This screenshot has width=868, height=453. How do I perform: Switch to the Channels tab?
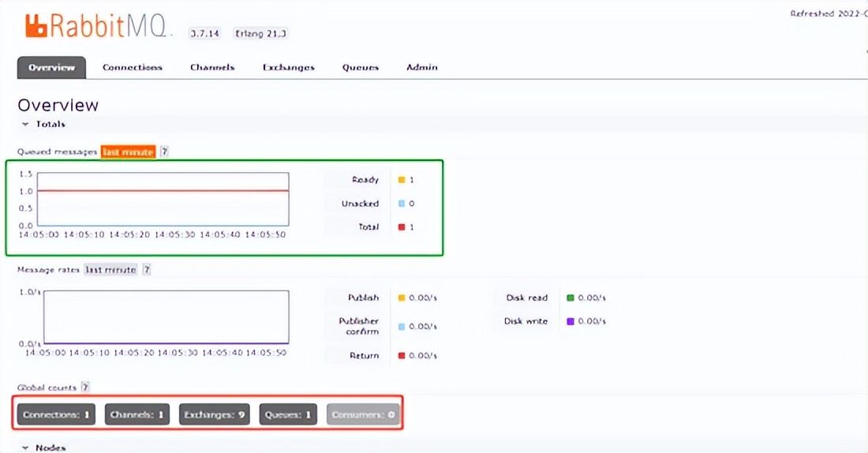(212, 68)
